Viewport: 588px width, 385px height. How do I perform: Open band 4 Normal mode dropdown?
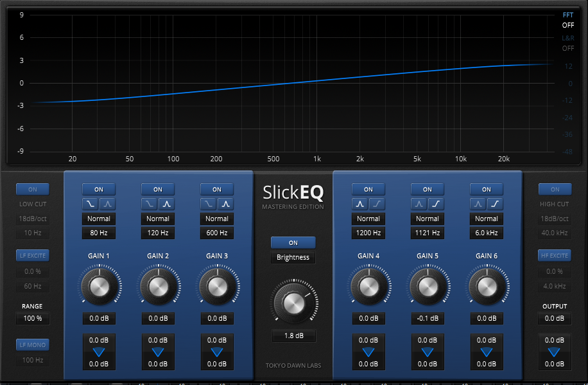(x=368, y=219)
